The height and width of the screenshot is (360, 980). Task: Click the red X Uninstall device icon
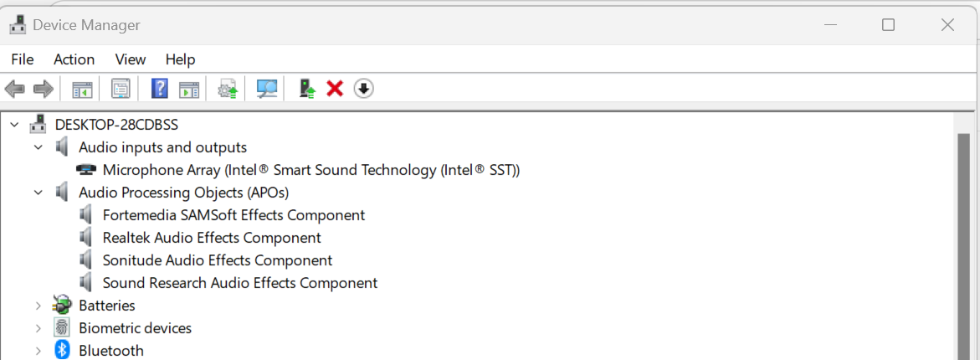[x=335, y=88]
